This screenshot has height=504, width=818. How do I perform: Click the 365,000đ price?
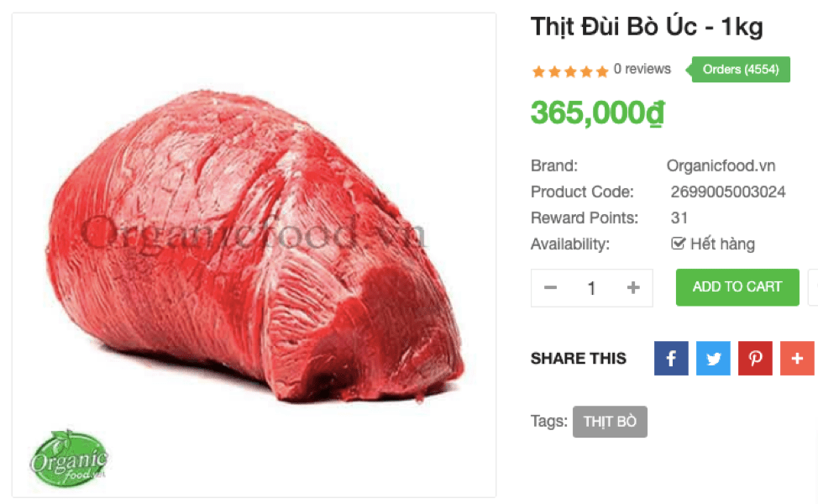(598, 113)
